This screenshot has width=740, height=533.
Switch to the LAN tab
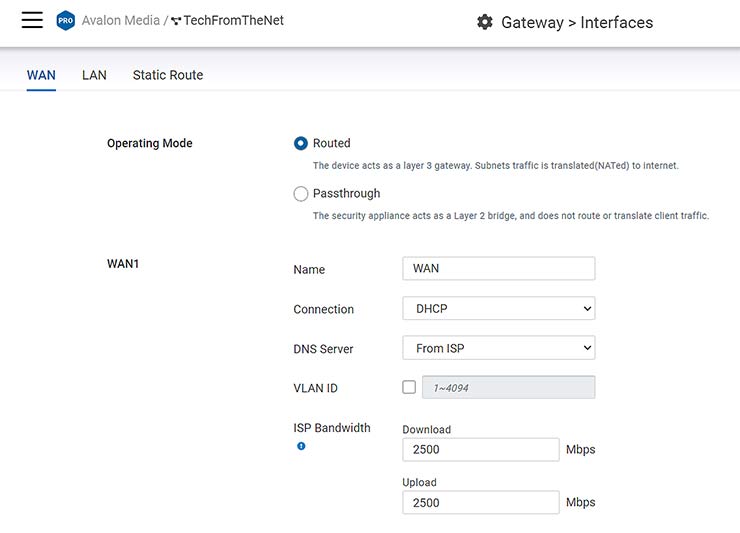94,75
